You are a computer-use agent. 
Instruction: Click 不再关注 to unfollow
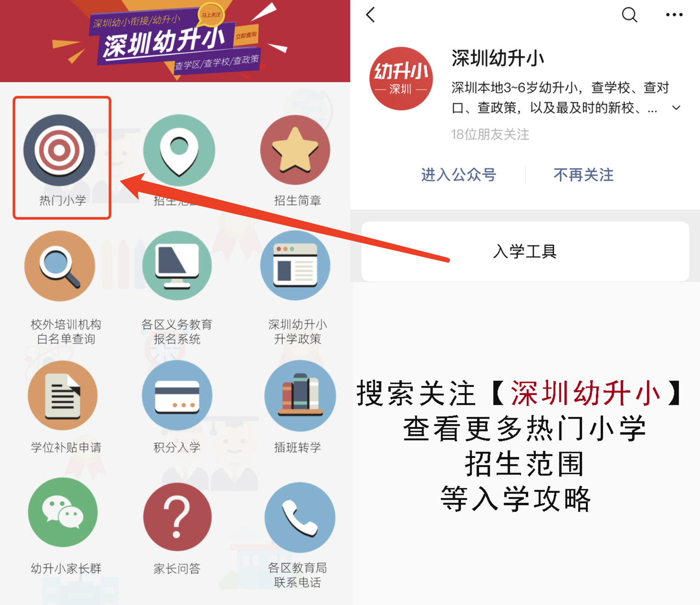tap(583, 175)
